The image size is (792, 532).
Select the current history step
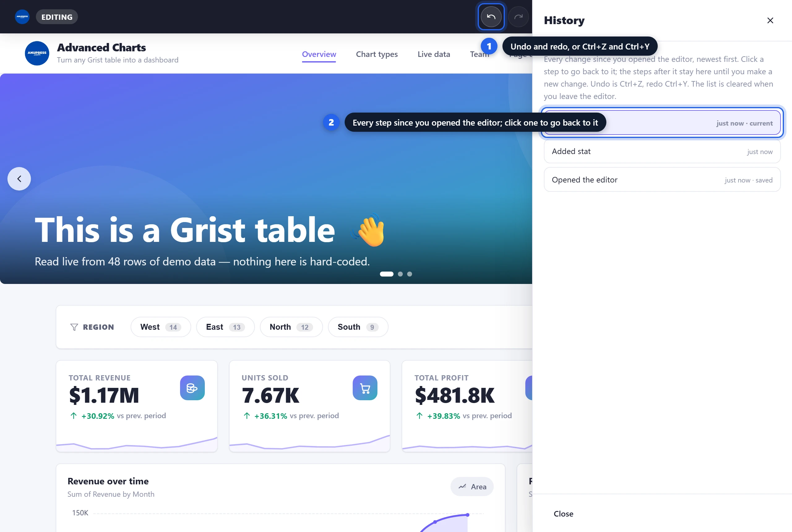(662, 123)
